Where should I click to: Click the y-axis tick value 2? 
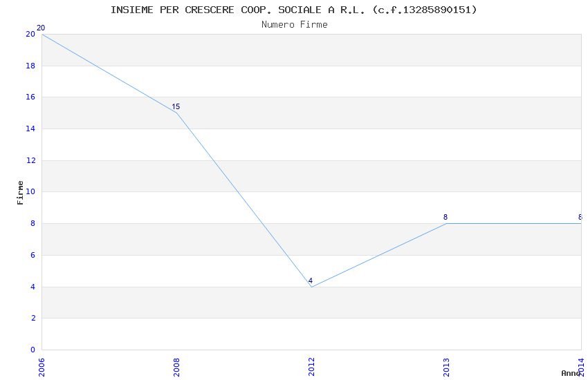(33, 319)
